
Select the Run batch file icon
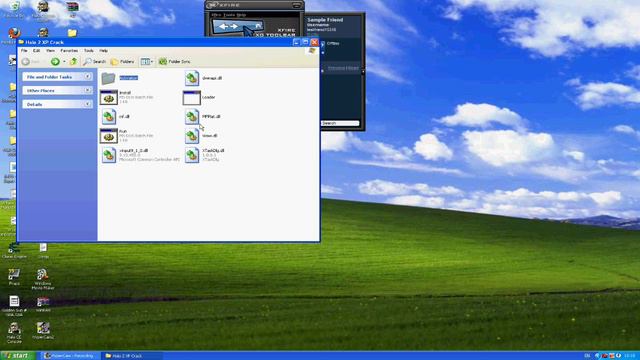[x=109, y=136]
